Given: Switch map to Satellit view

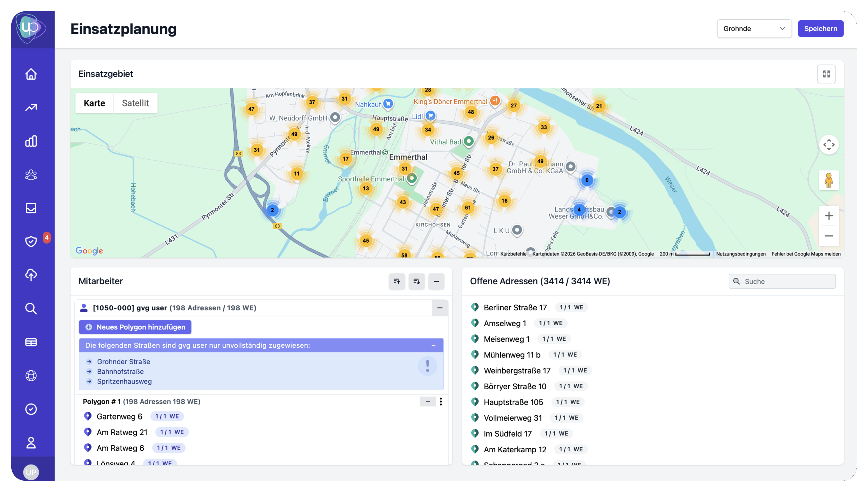Looking at the screenshot, I should pos(135,103).
